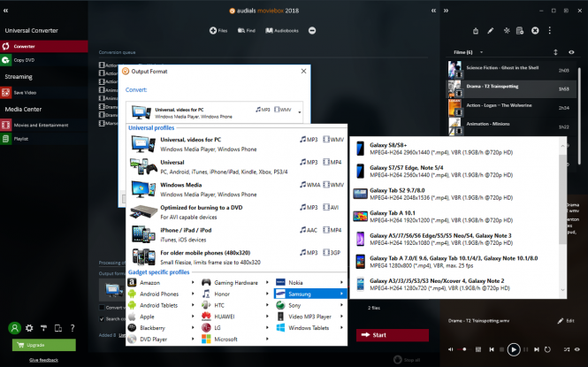The width and height of the screenshot is (588, 367).
Task: Adjust the volume slider in player
Action: click(465, 349)
